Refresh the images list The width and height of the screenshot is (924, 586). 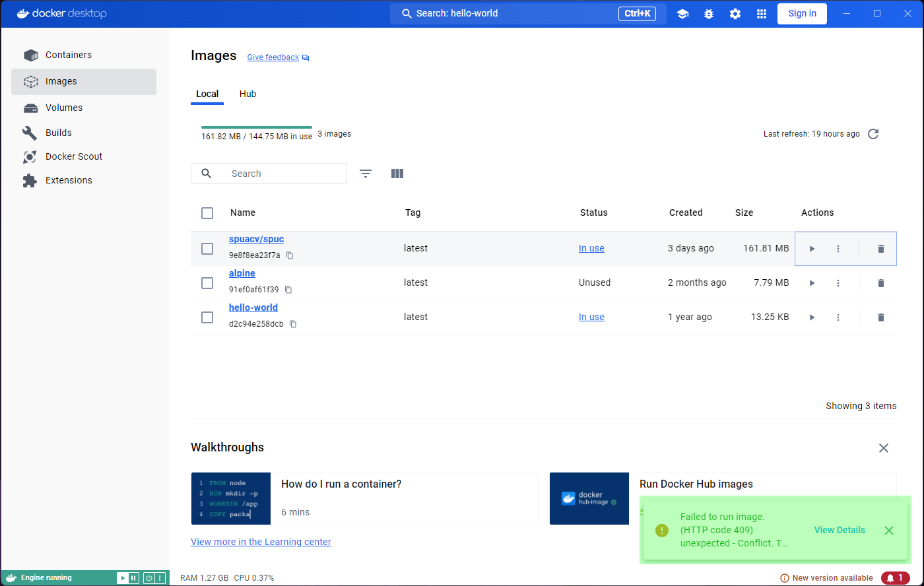click(873, 134)
